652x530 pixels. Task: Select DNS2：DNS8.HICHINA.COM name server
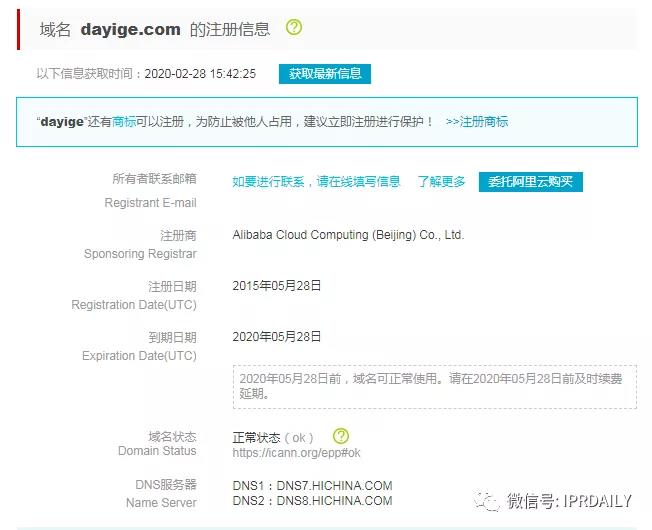click(x=312, y=500)
